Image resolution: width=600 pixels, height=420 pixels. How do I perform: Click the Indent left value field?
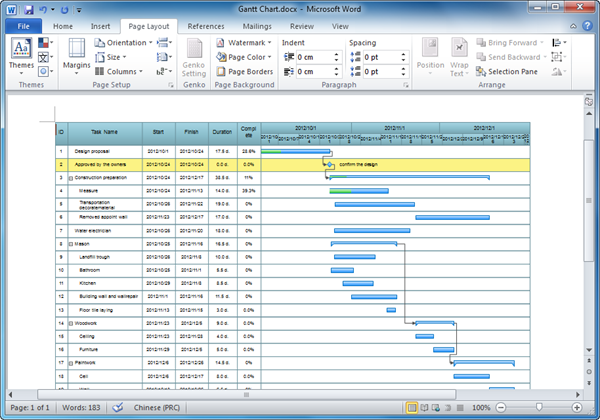(x=311, y=58)
